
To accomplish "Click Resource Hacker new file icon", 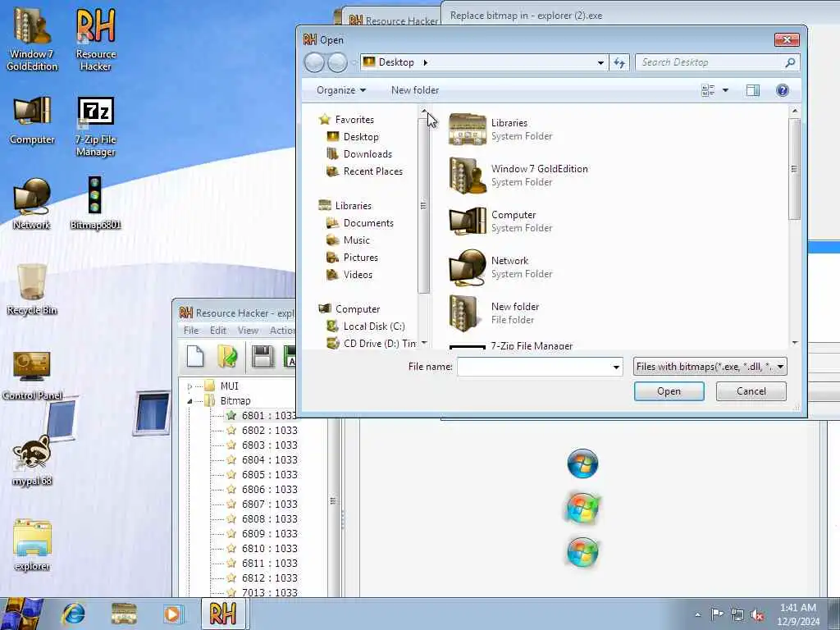I will (x=195, y=356).
